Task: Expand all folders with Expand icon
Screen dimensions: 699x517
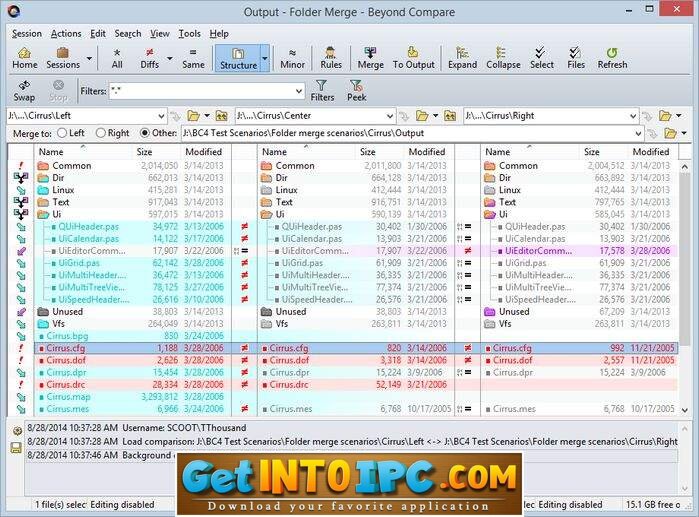Action: (x=462, y=58)
